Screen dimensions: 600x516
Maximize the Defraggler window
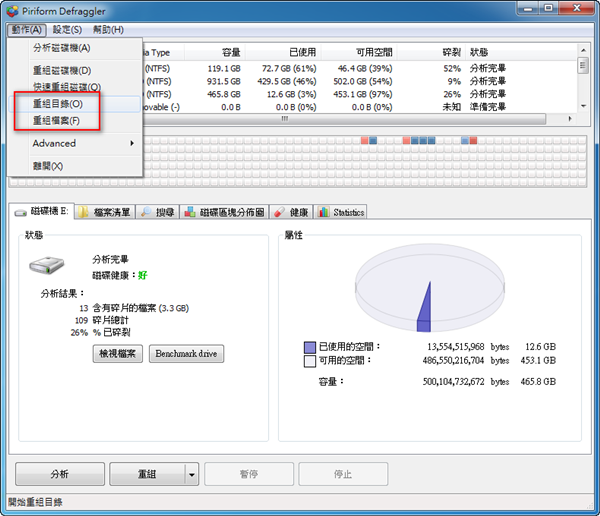[549, 8]
